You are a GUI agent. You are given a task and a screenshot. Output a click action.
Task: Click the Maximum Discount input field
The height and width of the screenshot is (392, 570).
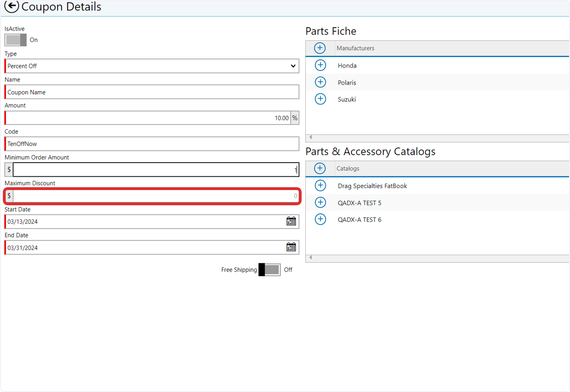pyautogui.click(x=156, y=196)
